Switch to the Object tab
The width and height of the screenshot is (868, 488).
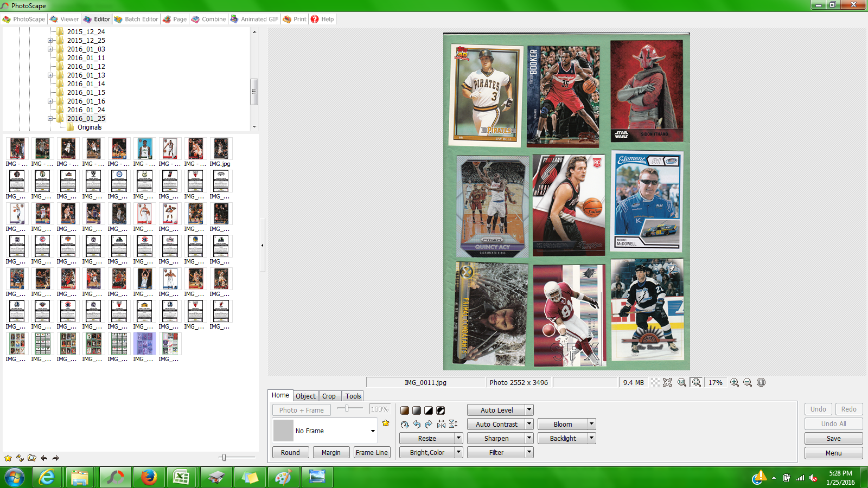point(305,396)
